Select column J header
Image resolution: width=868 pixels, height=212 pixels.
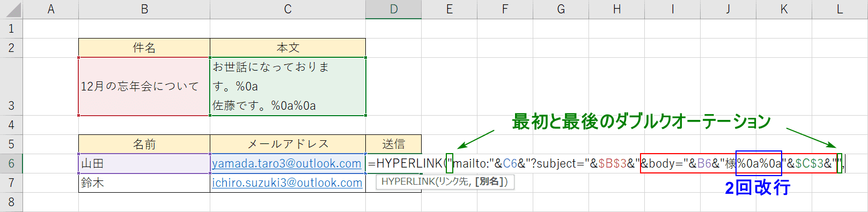click(729, 9)
